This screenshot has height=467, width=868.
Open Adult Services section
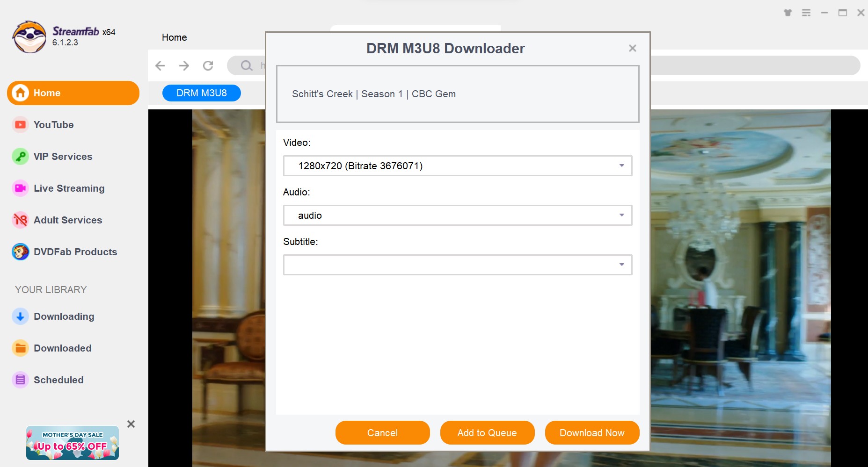click(x=67, y=220)
